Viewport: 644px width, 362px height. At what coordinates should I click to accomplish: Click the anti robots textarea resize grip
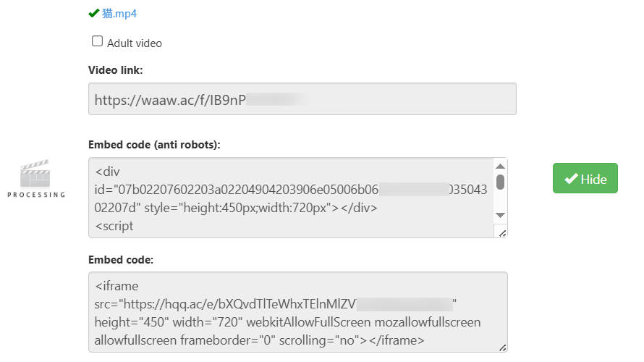[502, 232]
